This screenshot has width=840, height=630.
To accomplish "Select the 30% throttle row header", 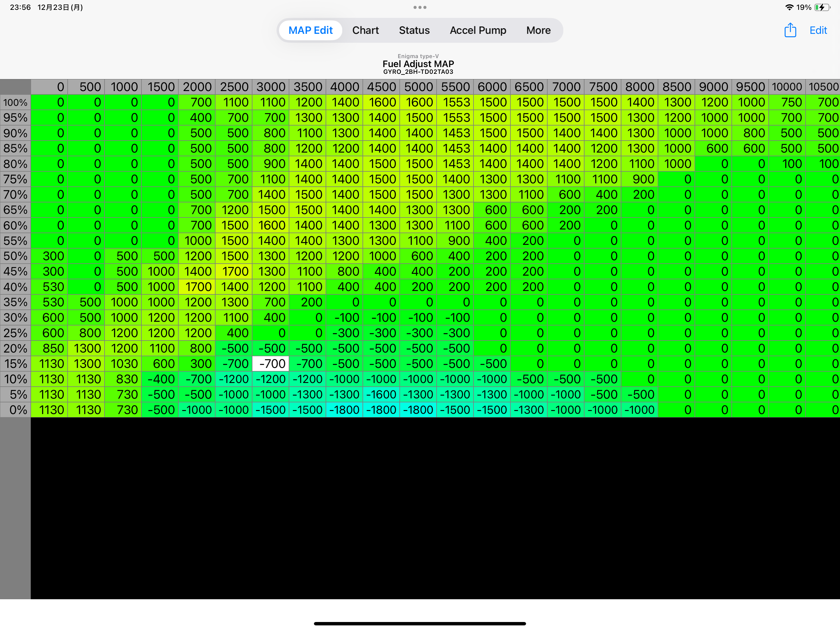I will click(15, 318).
